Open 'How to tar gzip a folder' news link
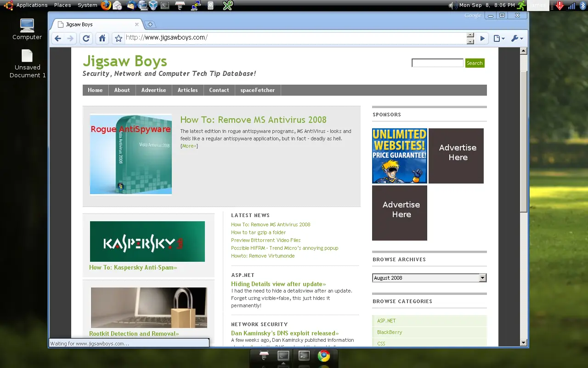This screenshot has width=588, height=368. coord(258,232)
